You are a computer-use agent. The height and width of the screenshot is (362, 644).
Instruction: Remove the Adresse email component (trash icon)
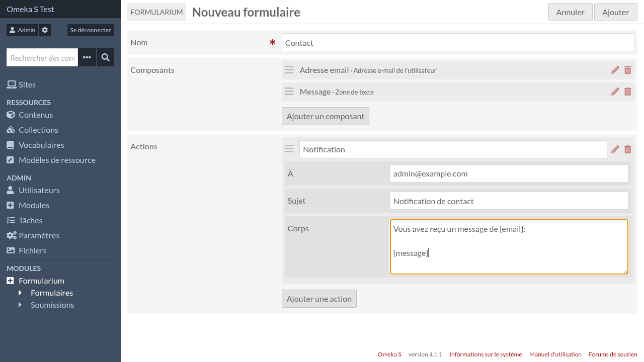pos(627,70)
